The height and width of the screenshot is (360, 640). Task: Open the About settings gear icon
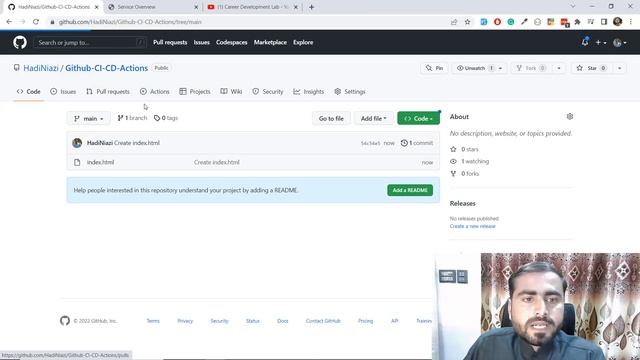pos(570,116)
